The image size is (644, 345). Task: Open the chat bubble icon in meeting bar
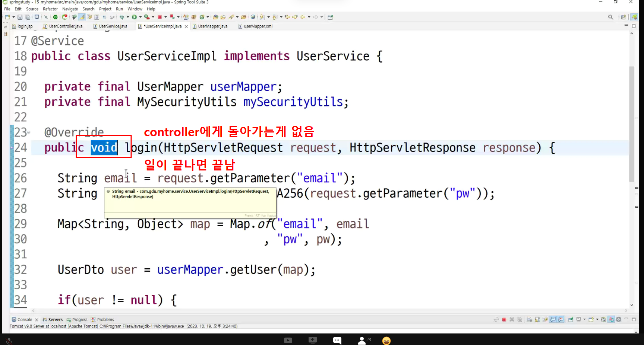tap(337, 341)
